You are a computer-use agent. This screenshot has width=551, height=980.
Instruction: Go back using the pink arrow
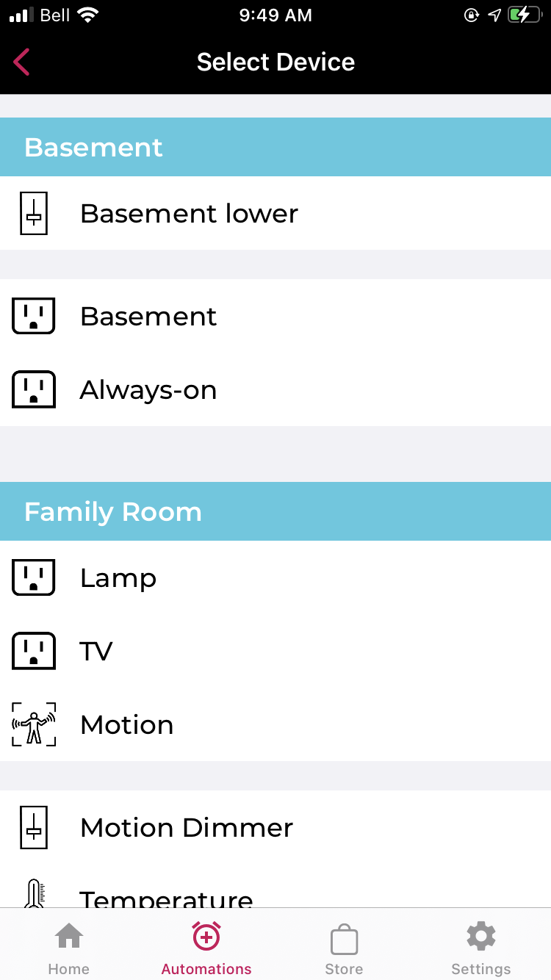tap(21, 62)
